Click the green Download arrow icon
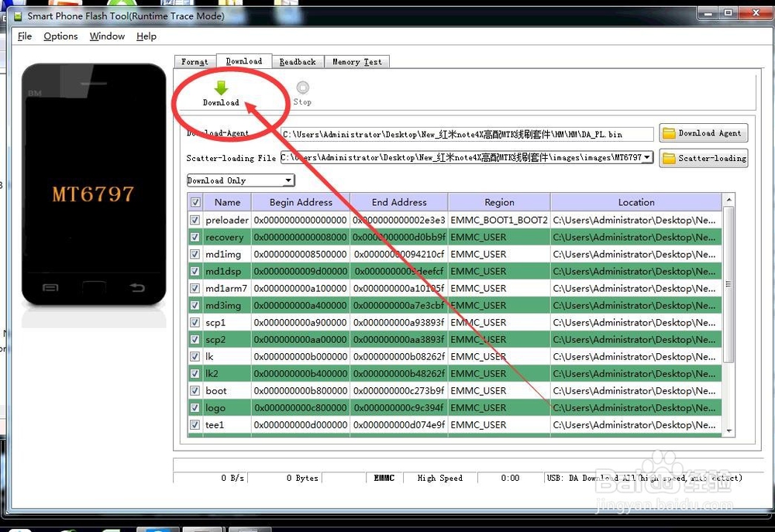 221,88
